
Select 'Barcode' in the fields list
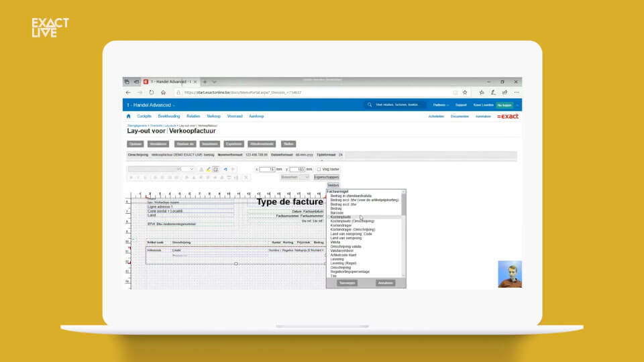point(337,213)
